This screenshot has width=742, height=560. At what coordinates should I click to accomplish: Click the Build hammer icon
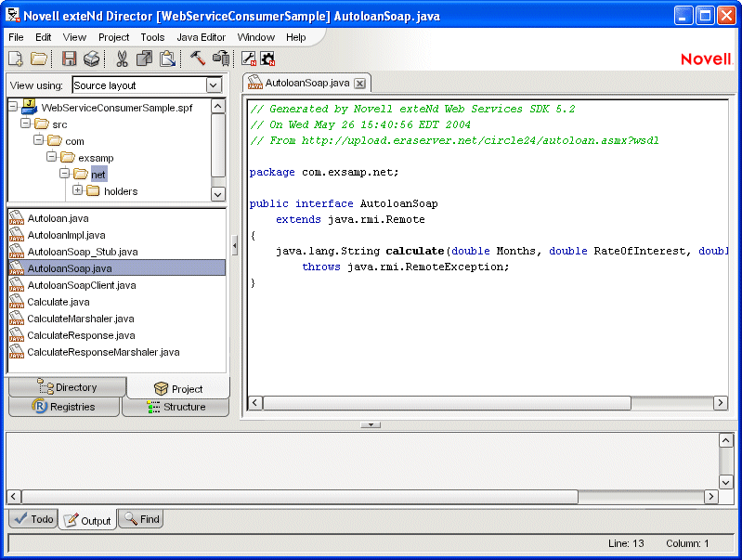(x=197, y=59)
